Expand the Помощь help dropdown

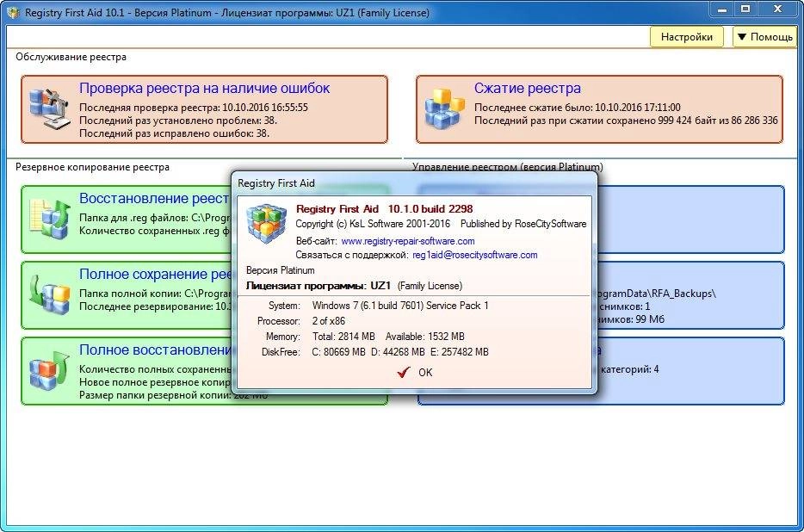click(x=765, y=37)
